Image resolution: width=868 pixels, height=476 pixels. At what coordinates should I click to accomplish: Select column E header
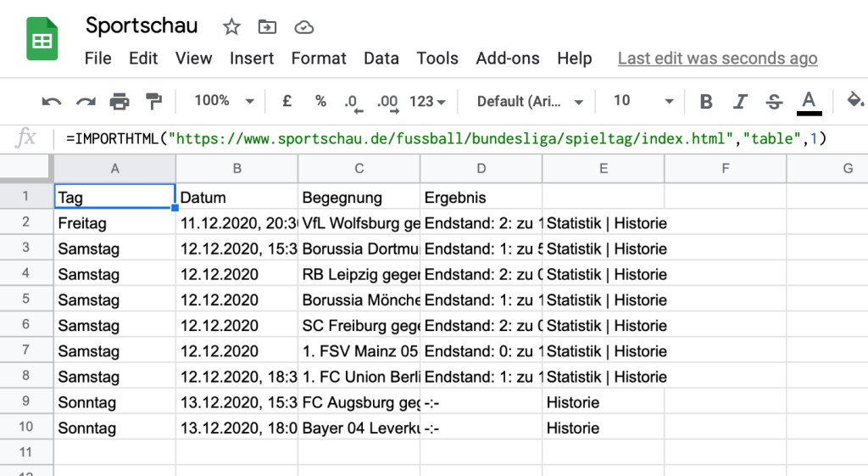click(x=604, y=169)
